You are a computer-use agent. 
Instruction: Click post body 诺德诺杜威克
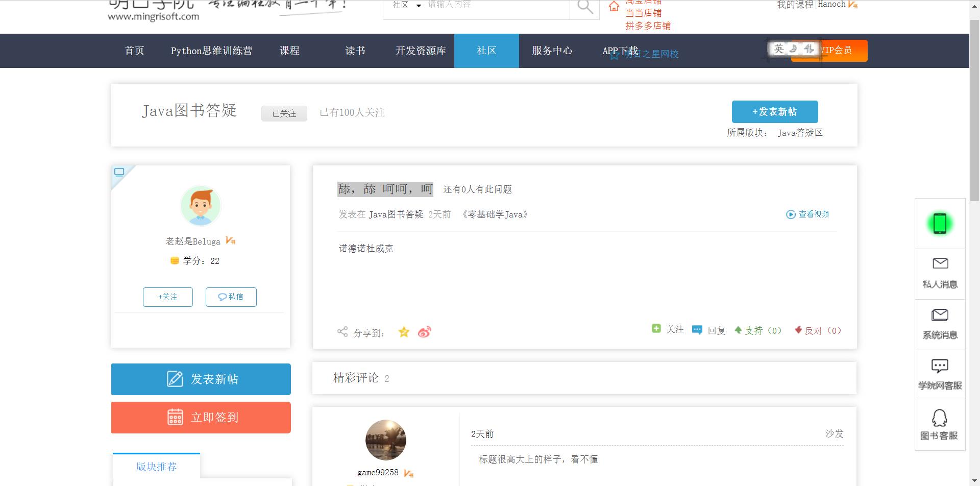click(366, 249)
